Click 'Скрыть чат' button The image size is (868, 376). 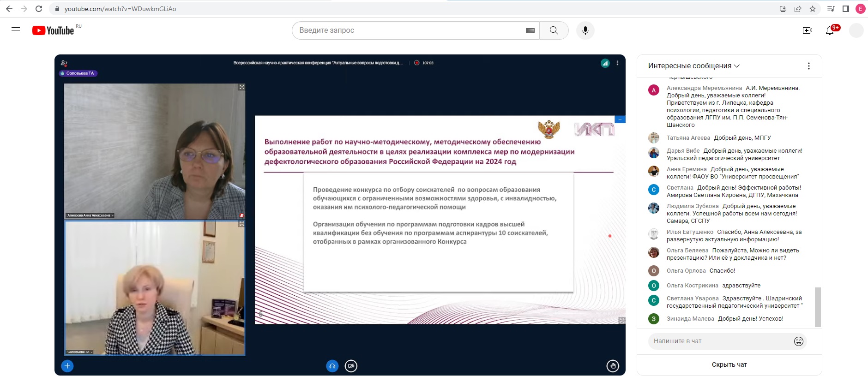click(729, 365)
